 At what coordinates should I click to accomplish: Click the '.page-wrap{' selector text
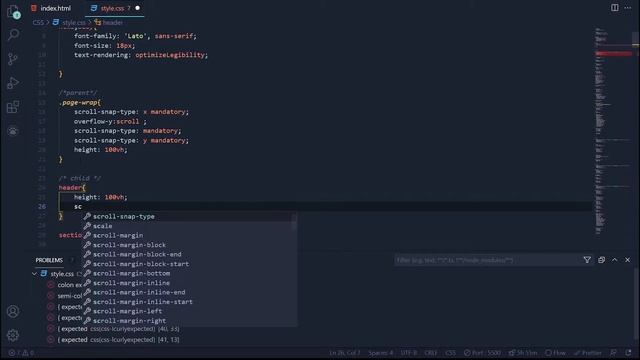click(80, 102)
